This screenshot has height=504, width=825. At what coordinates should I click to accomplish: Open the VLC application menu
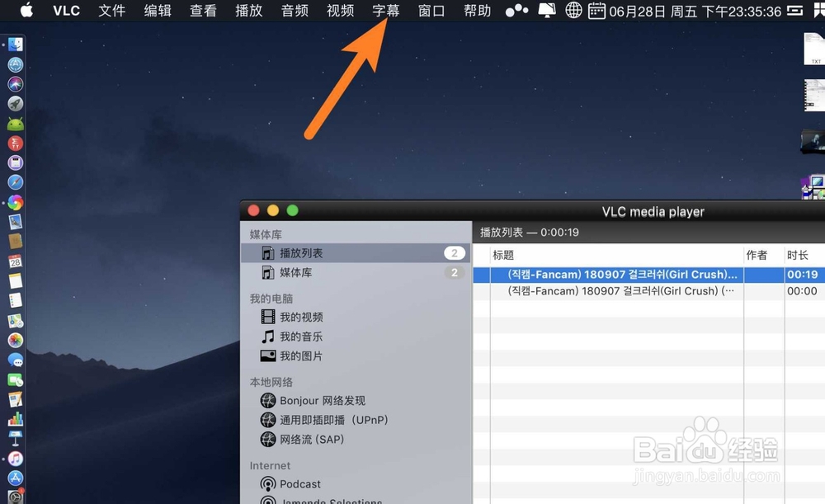[x=65, y=11]
